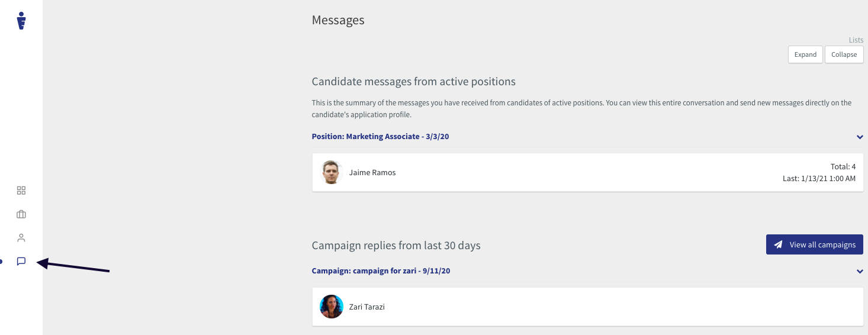Collapse the campaign for zari chevron
The width and height of the screenshot is (868, 335).
coord(860,271)
